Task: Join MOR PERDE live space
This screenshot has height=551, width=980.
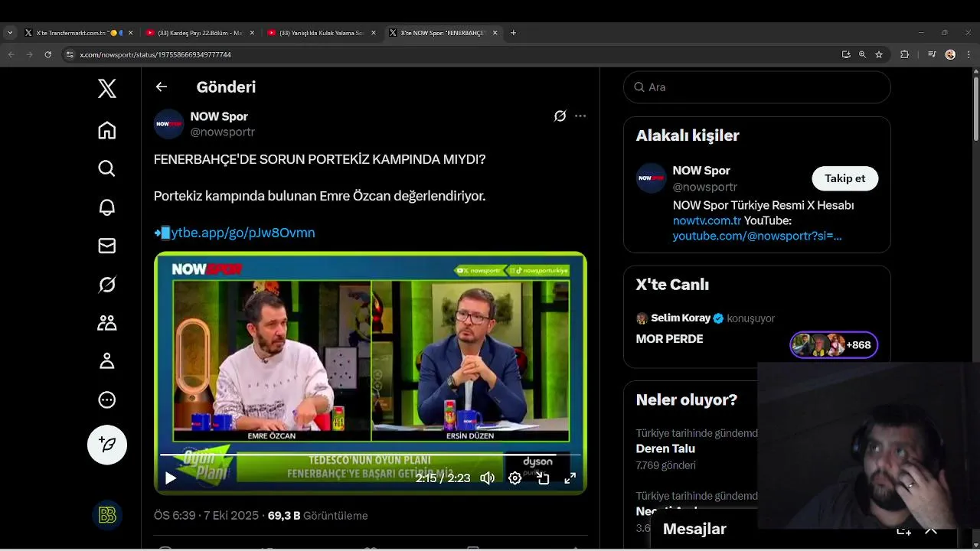Action: 669,339
